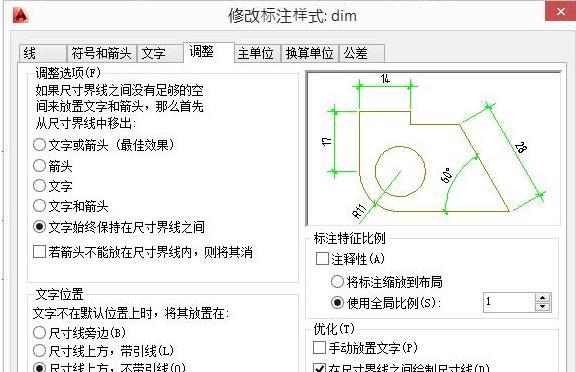Screen dimensions: 576x372
Task: Select the 换算单位 tab
Action: (310, 53)
